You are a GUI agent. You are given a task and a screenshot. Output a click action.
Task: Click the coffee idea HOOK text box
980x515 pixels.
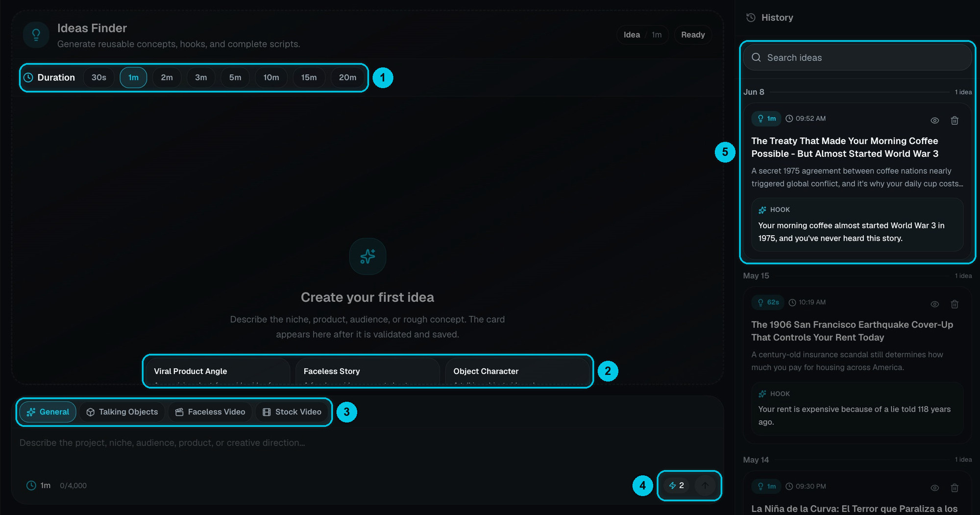pos(857,225)
